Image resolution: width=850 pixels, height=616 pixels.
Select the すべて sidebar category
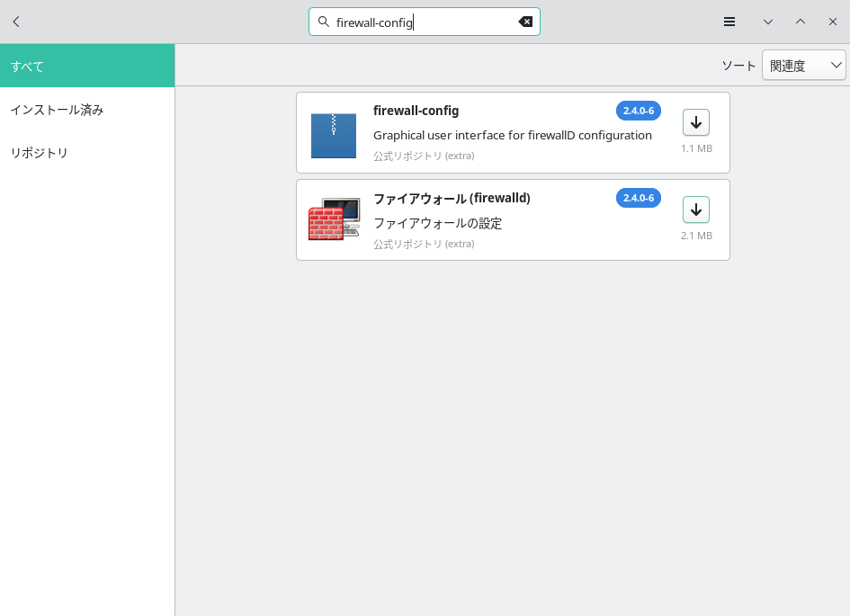(x=87, y=66)
